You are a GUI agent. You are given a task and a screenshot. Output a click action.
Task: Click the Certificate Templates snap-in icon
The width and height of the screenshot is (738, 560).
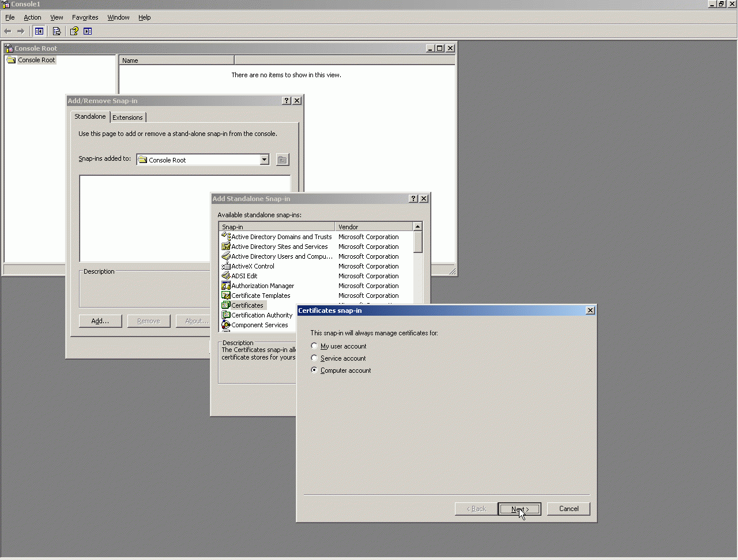[226, 296]
